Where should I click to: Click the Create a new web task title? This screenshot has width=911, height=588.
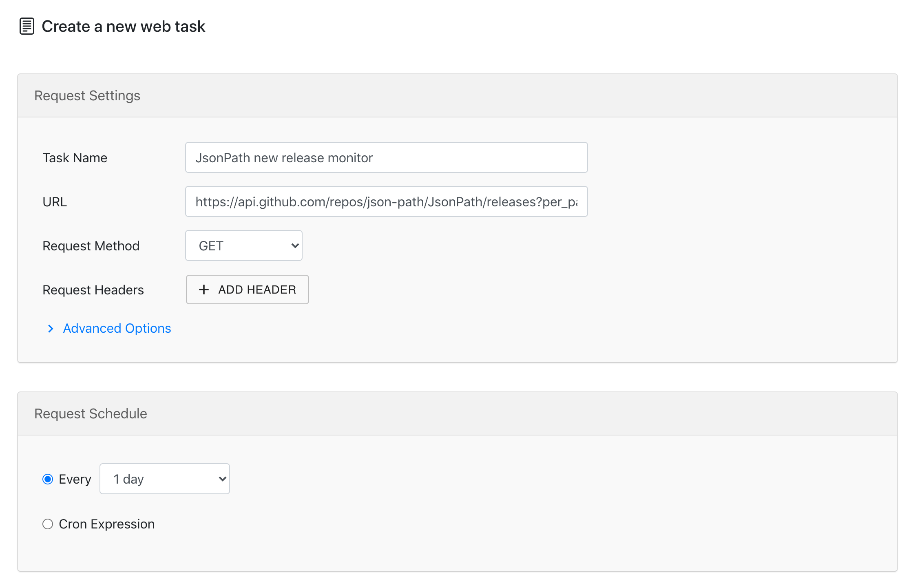pos(123,26)
